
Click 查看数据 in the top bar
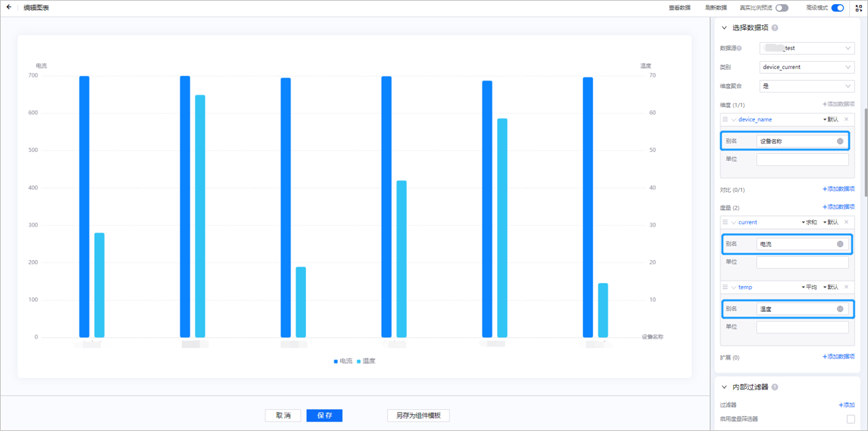point(679,8)
